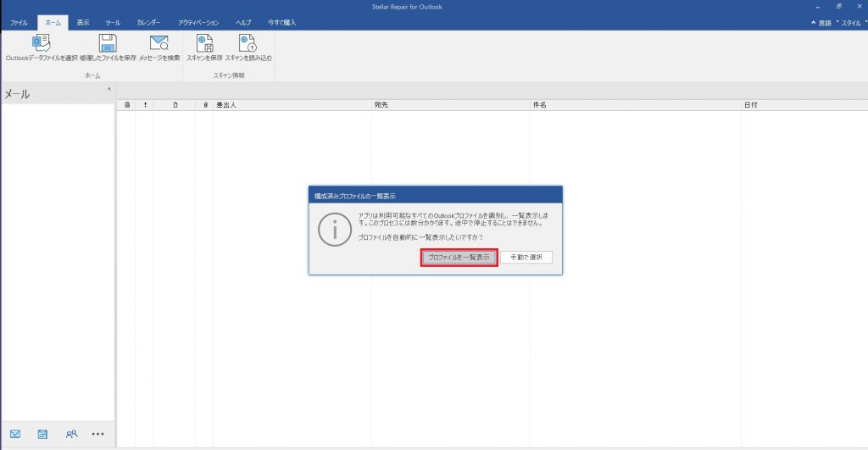Open more navigation options (three dots)
This screenshot has height=450, width=868.
pyautogui.click(x=98, y=434)
